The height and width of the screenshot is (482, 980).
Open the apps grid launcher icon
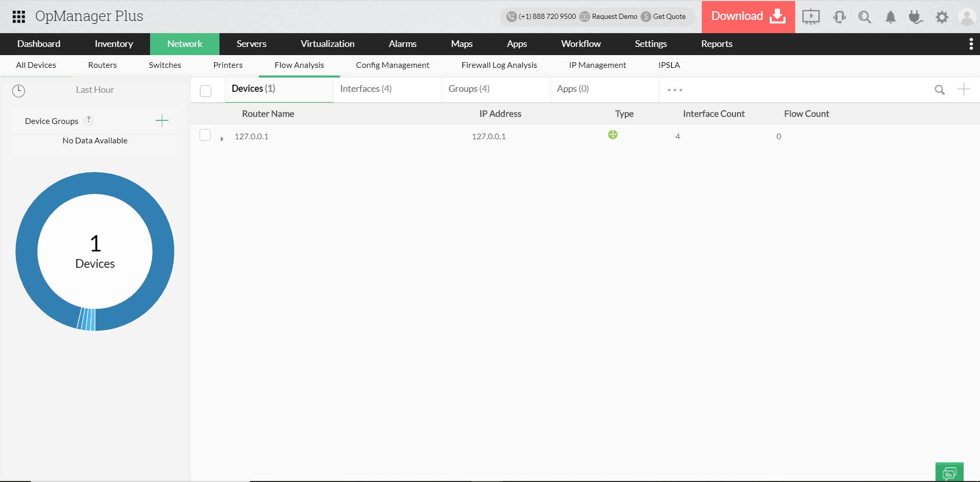pyautogui.click(x=19, y=17)
